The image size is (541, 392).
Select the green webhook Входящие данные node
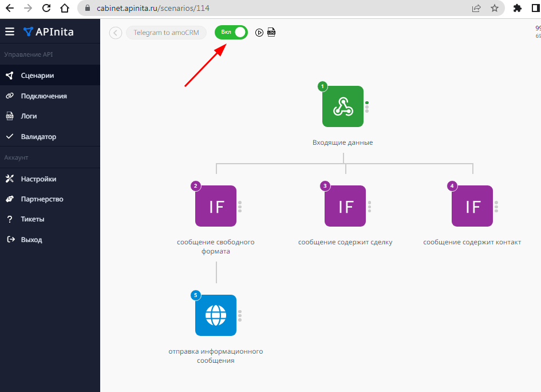point(342,106)
